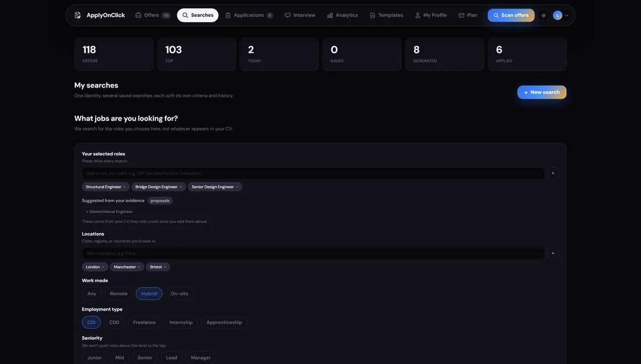
Task: Click the Applications count badge
Action: tap(270, 15)
